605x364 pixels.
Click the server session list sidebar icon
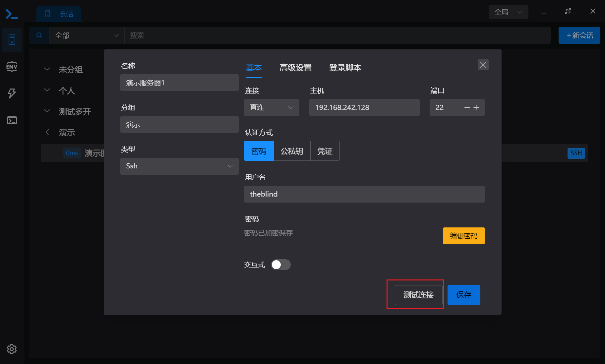tap(12, 40)
